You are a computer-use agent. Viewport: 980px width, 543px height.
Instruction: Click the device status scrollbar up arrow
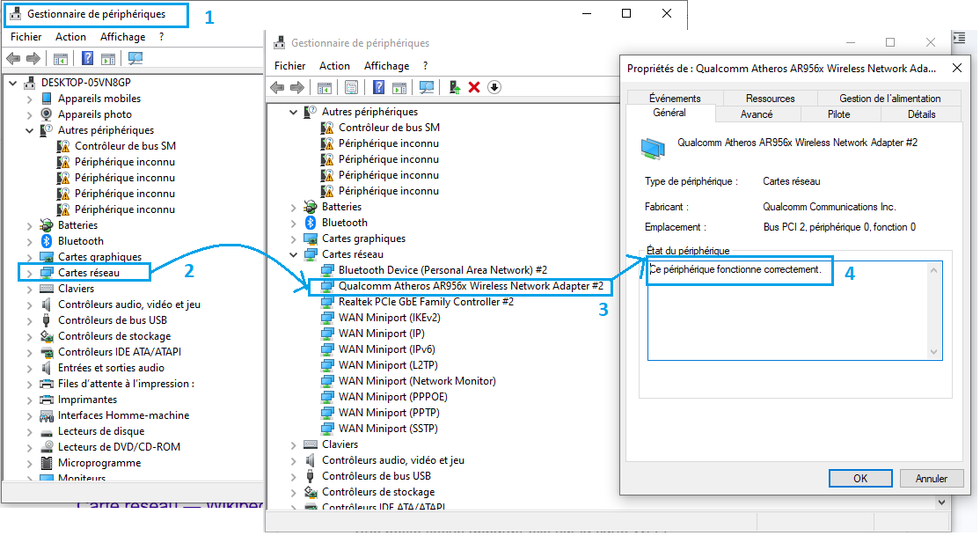[x=933, y=270]
